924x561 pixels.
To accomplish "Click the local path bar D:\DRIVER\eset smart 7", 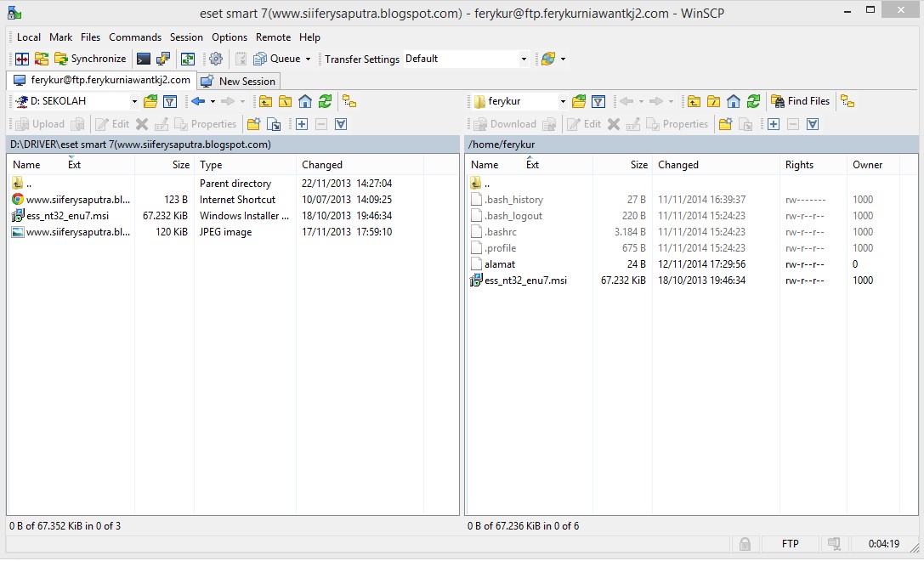I will pos(233,144).
